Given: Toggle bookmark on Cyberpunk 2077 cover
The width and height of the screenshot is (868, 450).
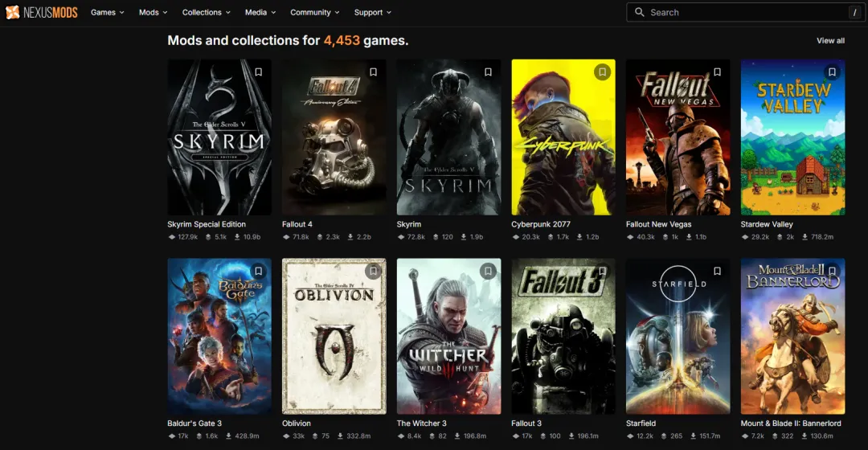Looking at the screenshot, I should [603, 72].
